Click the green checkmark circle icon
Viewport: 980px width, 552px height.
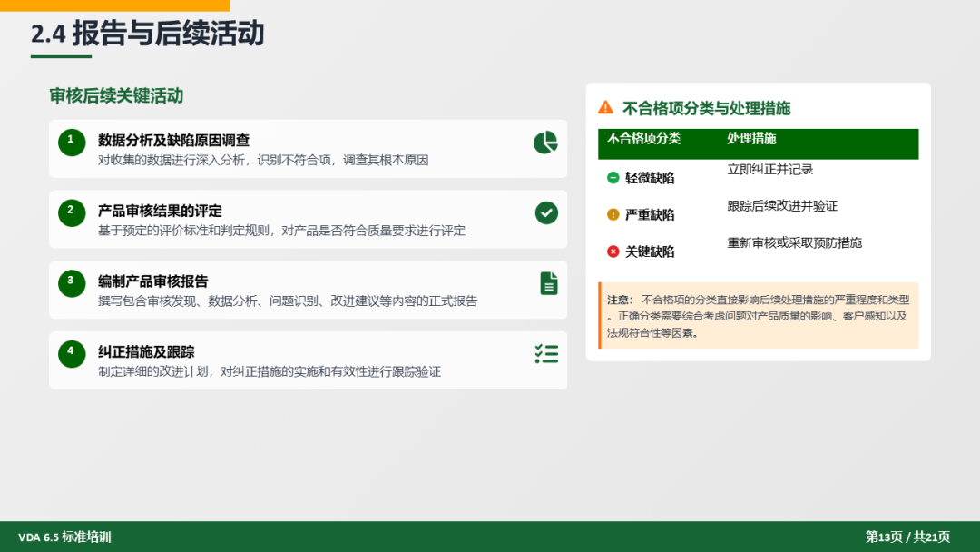point(545,212)
